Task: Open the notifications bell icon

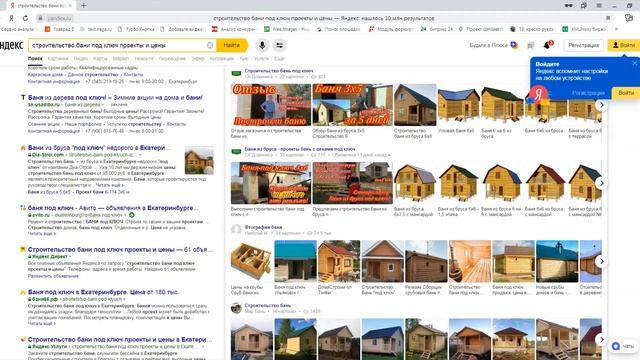Action: coord(548,45)
